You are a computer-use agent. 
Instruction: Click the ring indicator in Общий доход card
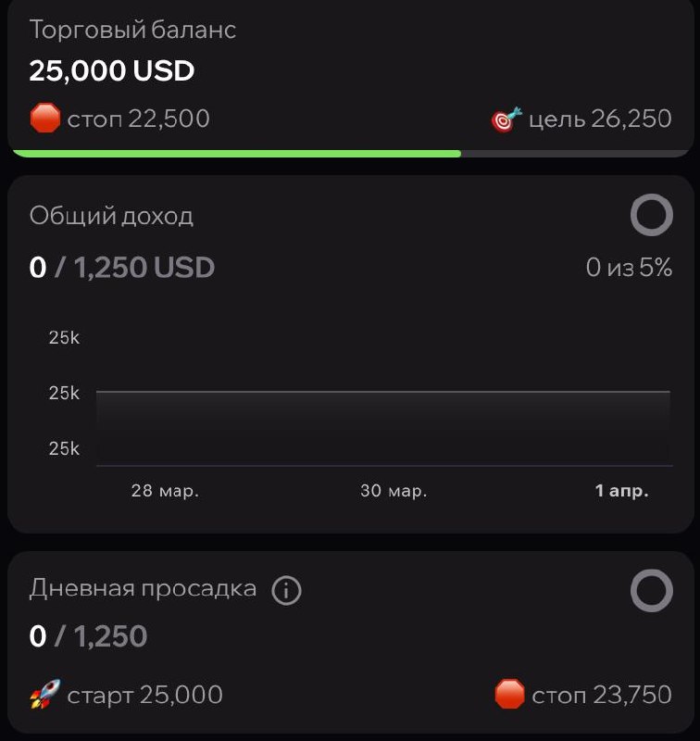pyautogui.click(x=651, y=216)
